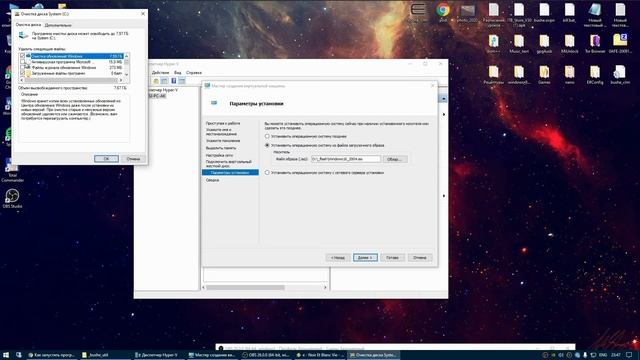Click right arrow of Disk Cleanup horizontal scrollbar
This screenshot has width=640, height=360.
pos(121,80)
